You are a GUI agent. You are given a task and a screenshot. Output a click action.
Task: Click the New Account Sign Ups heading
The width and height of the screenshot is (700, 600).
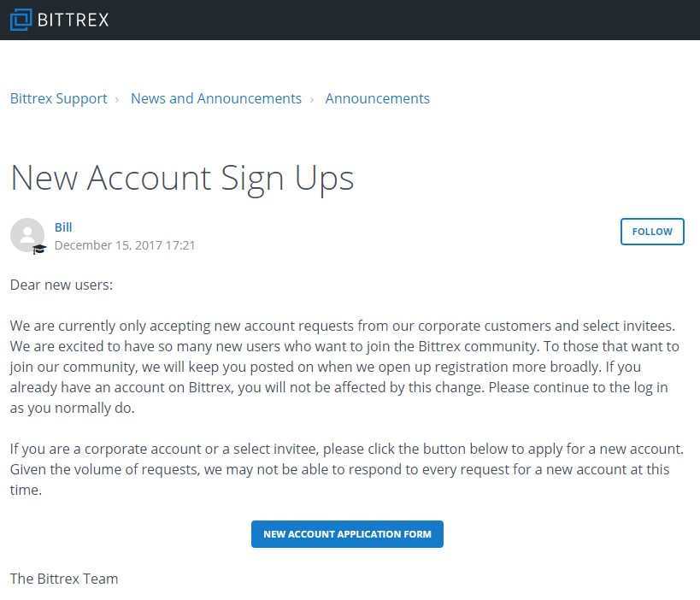click(182, 178)
